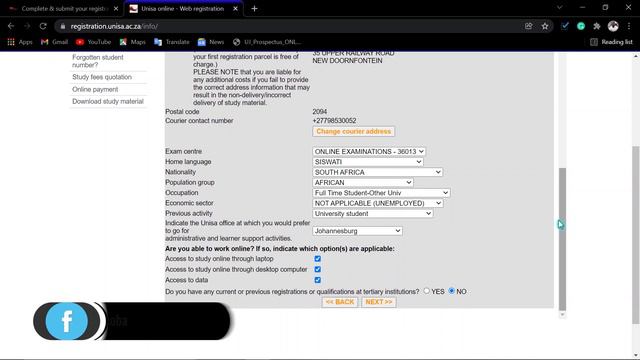Open Chrome three-dot menu

(629, 26)
